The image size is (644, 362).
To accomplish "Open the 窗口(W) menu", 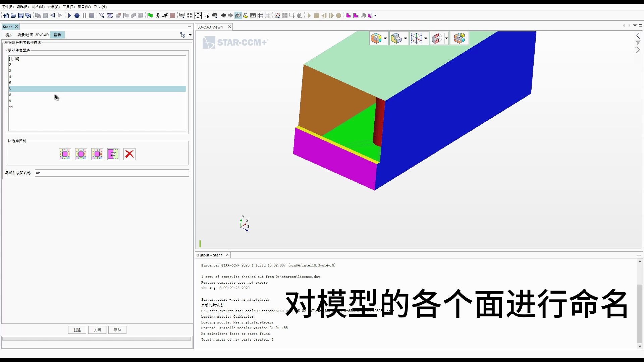I will coord(84,7).
